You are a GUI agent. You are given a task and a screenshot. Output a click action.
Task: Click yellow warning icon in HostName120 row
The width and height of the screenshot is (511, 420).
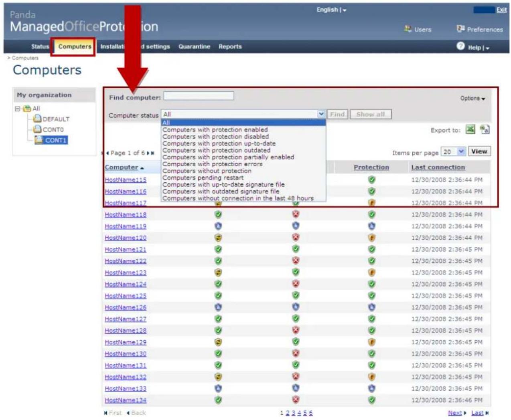218,238
